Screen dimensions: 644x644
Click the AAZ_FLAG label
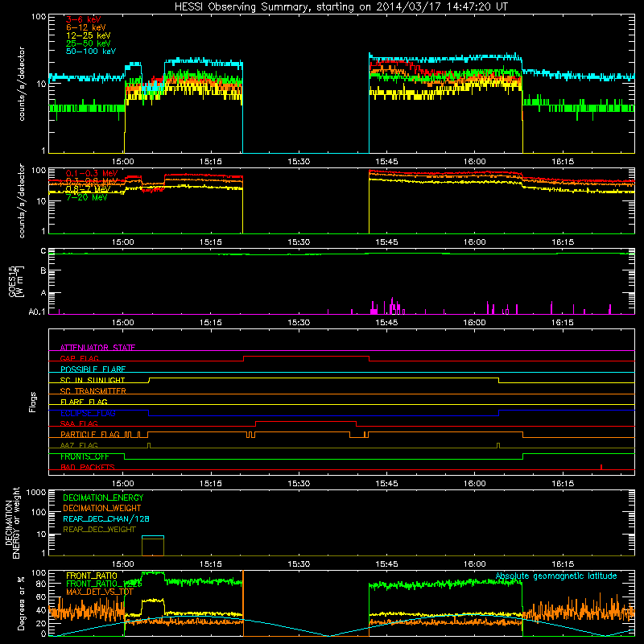click(x=79, y=445)
